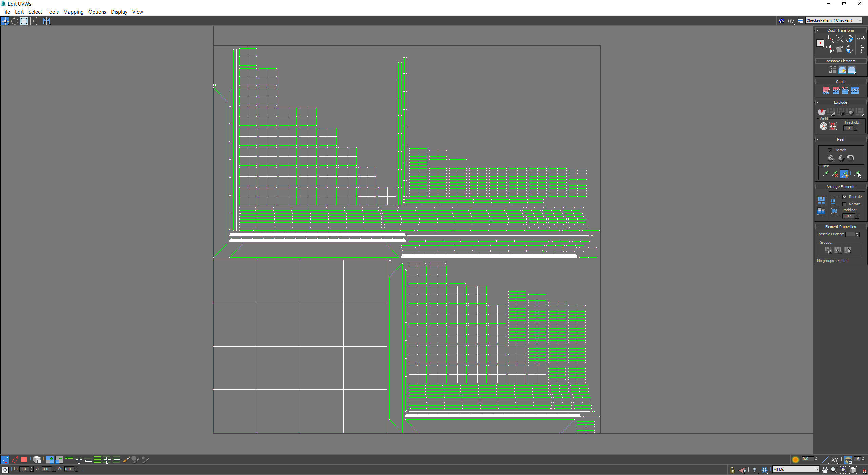Click the Padding value field
This screenshot has height=475, width=868.
848,216
